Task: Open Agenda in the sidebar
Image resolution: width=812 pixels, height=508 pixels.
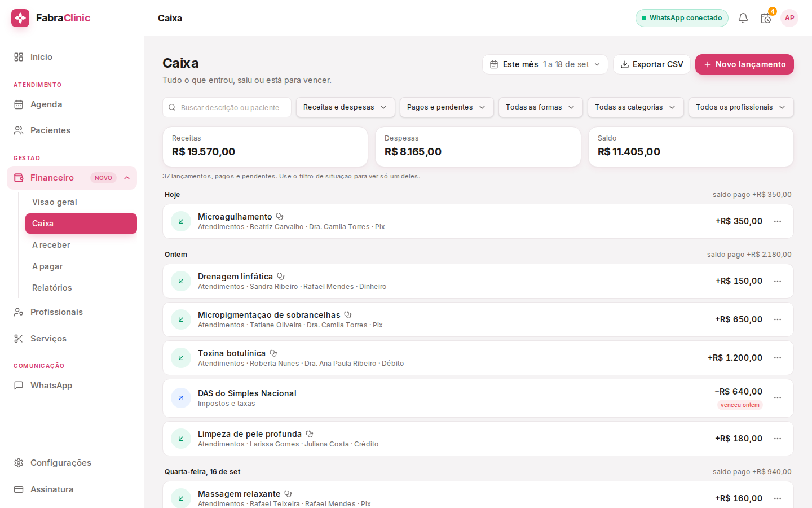Action: (x=72, y=104)
